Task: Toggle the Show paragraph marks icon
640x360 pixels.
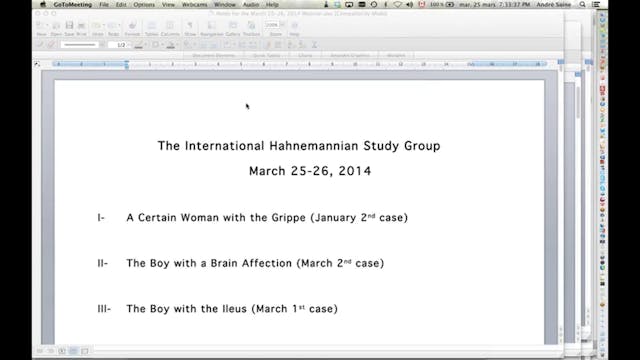Action: coord(190,26)
